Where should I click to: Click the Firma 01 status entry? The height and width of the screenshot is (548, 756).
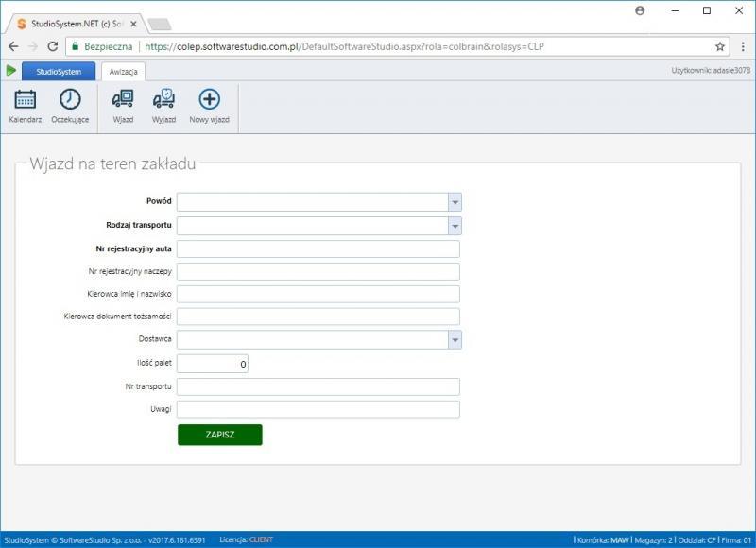pyautogui.click(x=736, y=540)
